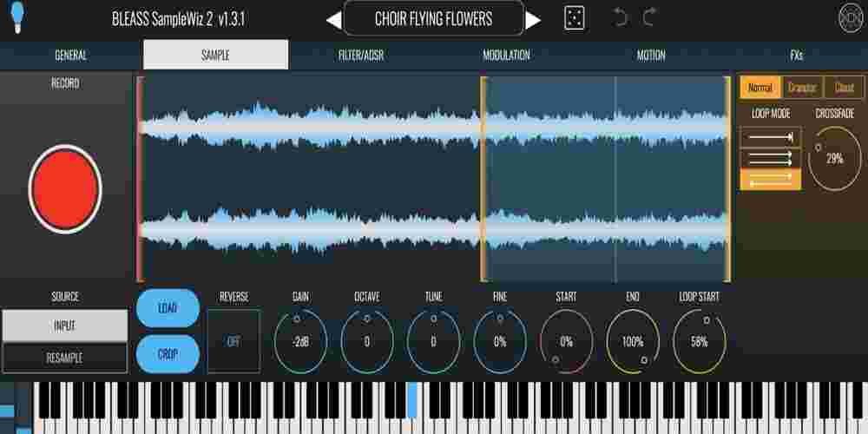Click the GAIN knob
Image resolution: width=868 pixels, height=434 pixels.
tap(300, 341)
